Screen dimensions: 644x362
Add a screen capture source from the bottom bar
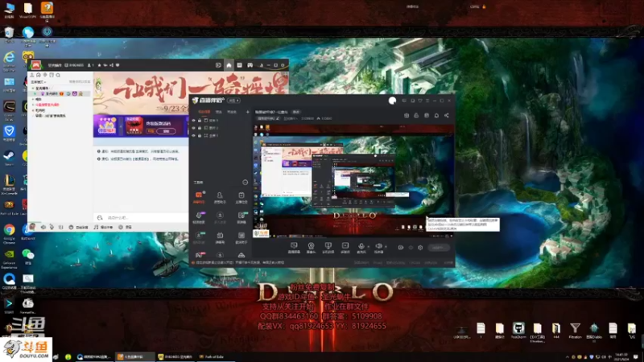coord(294,248)
